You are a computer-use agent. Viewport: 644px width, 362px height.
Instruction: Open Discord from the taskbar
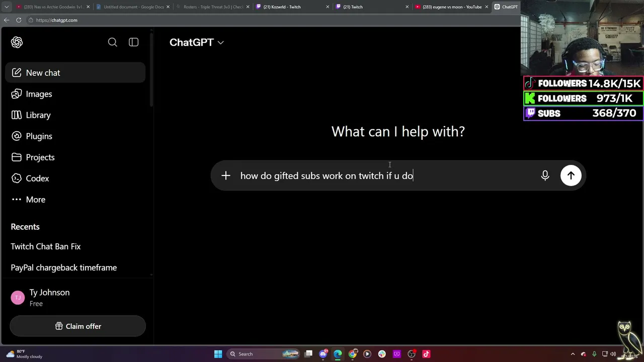[x=323, y=354]
